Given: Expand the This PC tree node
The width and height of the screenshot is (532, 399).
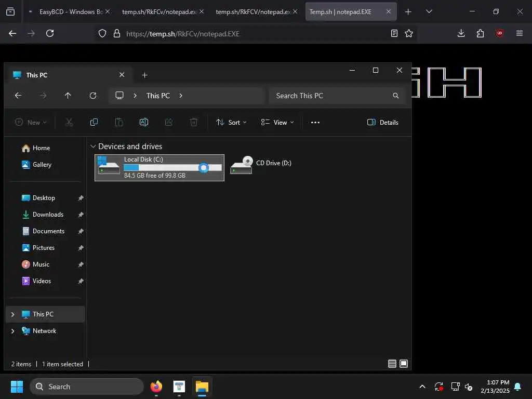Looking at the screenshot, I should (x=12, y=314).
